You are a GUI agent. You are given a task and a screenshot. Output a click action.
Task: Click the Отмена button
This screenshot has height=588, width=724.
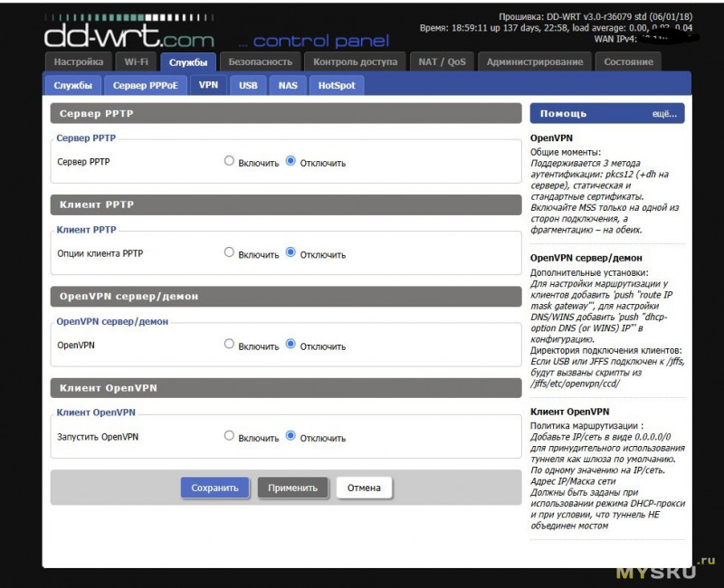(x=364, y=488)
